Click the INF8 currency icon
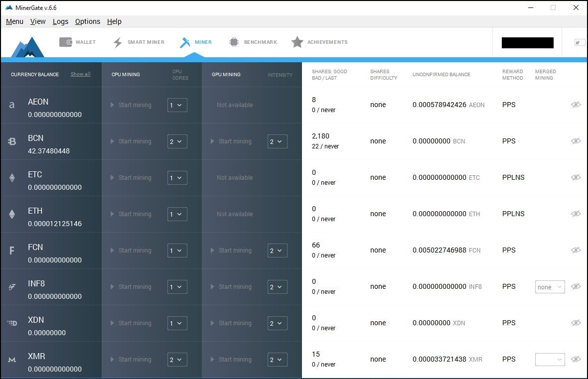 12,287
